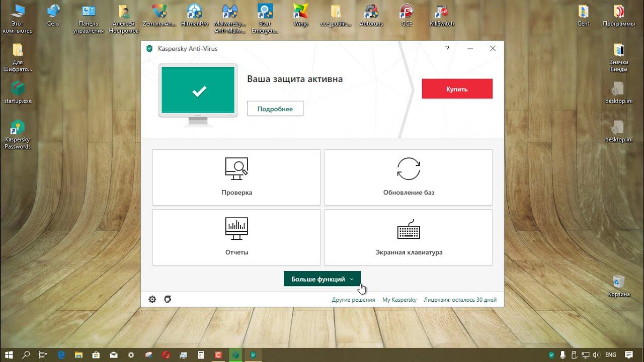Open Mail app from taskbar
The width and height of the screenshot is (644, 362).
click(114, 355)
